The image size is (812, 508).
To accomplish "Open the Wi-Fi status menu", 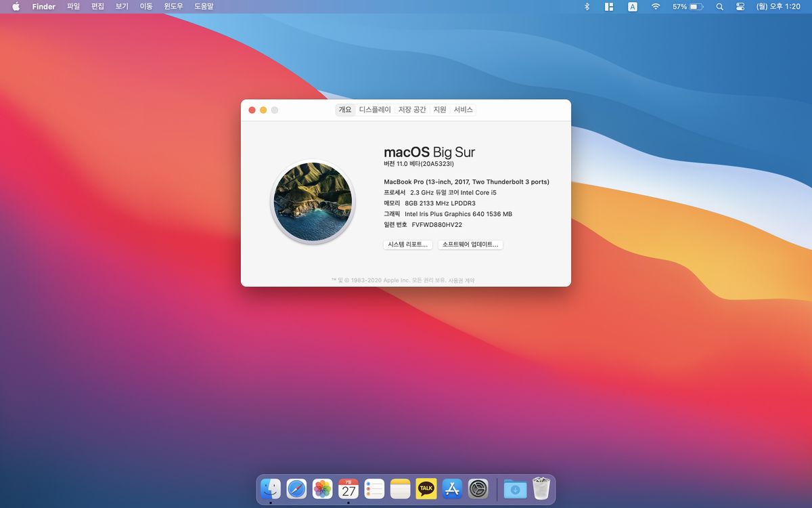I will pos(655,6).
